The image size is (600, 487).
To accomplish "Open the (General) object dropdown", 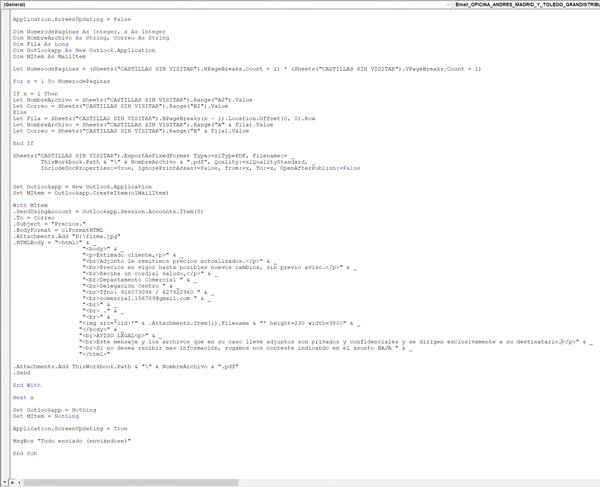I will (x=227, y=5).
